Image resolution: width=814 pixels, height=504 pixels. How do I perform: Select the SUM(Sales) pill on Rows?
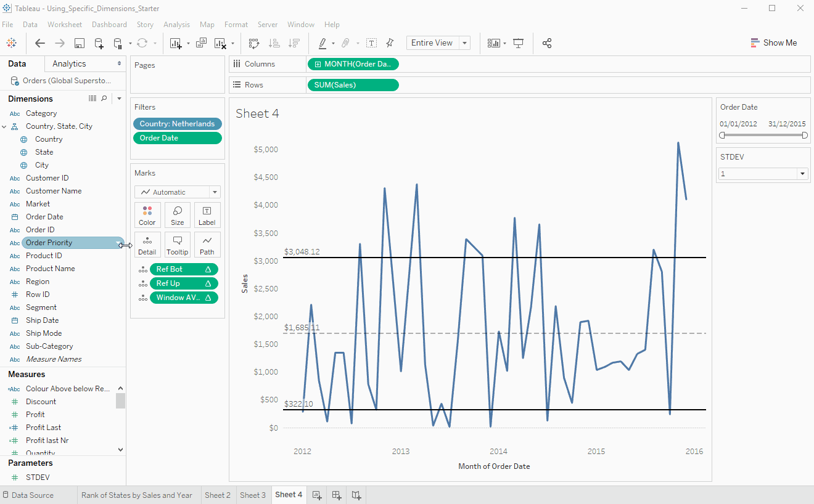click(353, 85)
